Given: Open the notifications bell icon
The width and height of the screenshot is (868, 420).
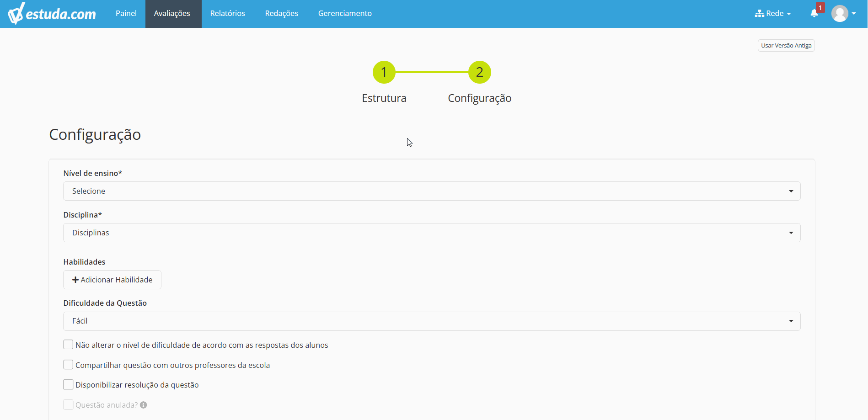Looking at the screenshot, I should click(814, 13).
